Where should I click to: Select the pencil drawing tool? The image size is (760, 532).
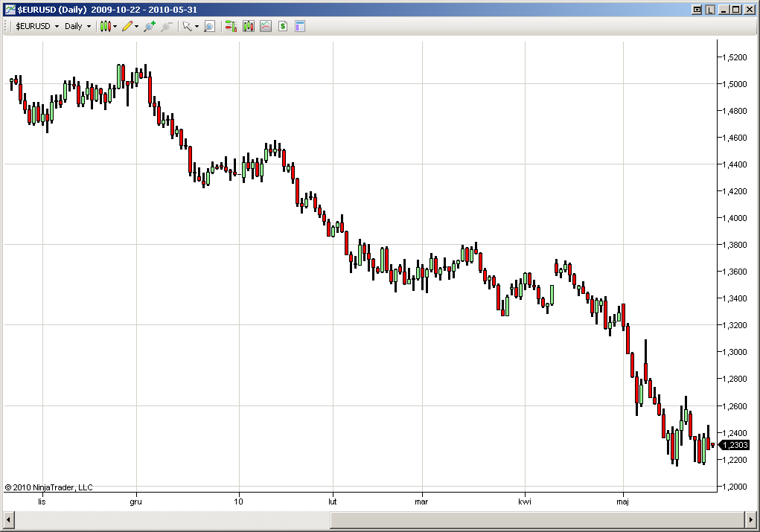(125, 26)
